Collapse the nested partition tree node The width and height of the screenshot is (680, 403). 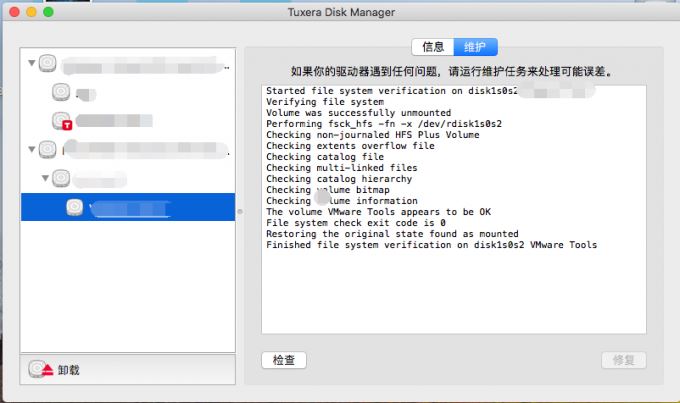point(45,179)
